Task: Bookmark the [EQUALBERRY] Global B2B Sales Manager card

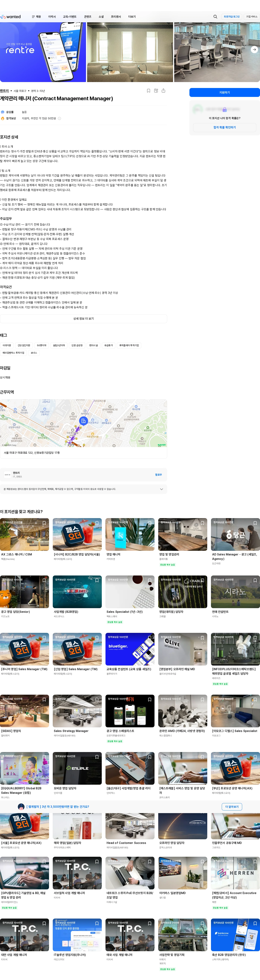Action: (x=44, y=757)
